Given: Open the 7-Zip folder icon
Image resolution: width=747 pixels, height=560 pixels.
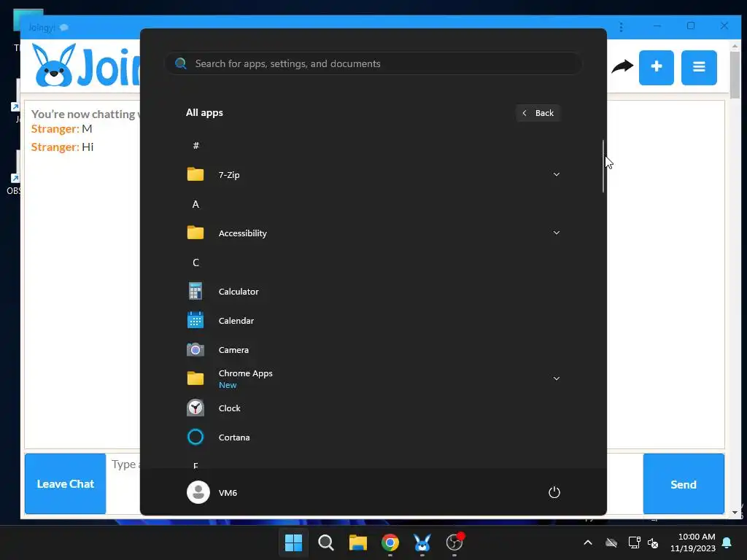Looking at the screenshot, I should pos(196,174).
